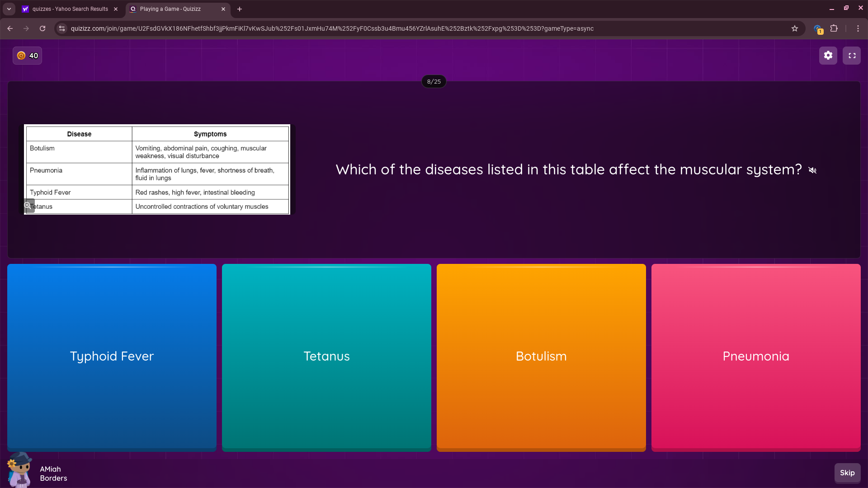Viewport: 868px width, 488px height.
Task: Select the Playing a Game - Quizizz tab
Action: point(171,9)
